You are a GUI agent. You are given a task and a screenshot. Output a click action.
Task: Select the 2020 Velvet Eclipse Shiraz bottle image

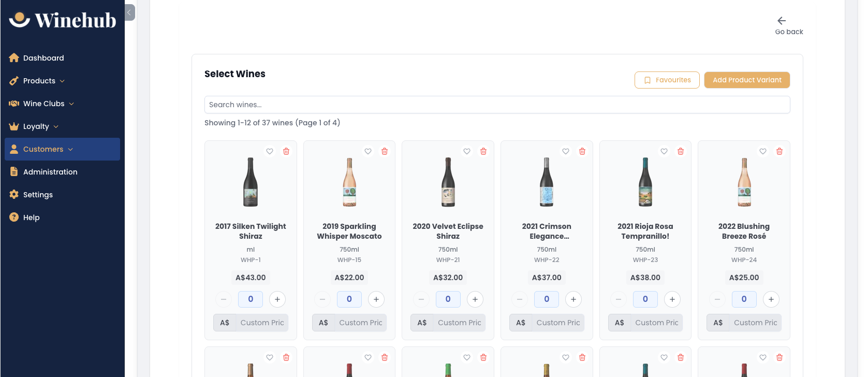pyautogui.click(x=448, y=182)
